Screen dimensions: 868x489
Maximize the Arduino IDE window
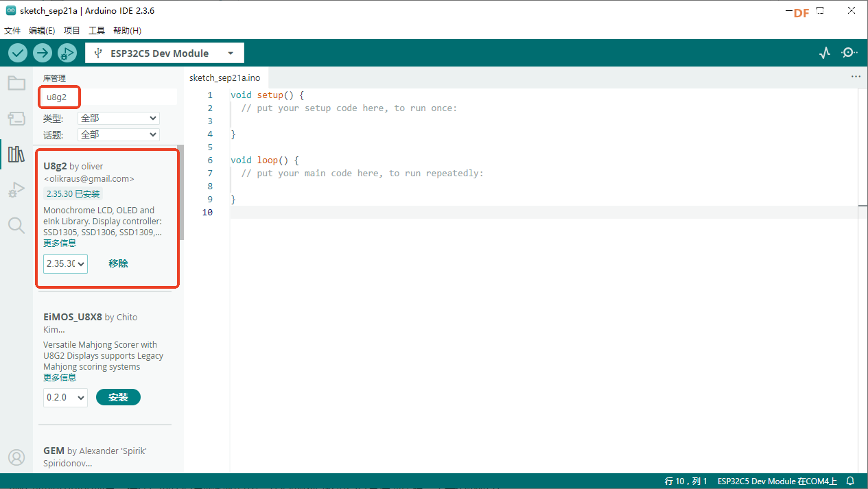click(x=820, y=11)
